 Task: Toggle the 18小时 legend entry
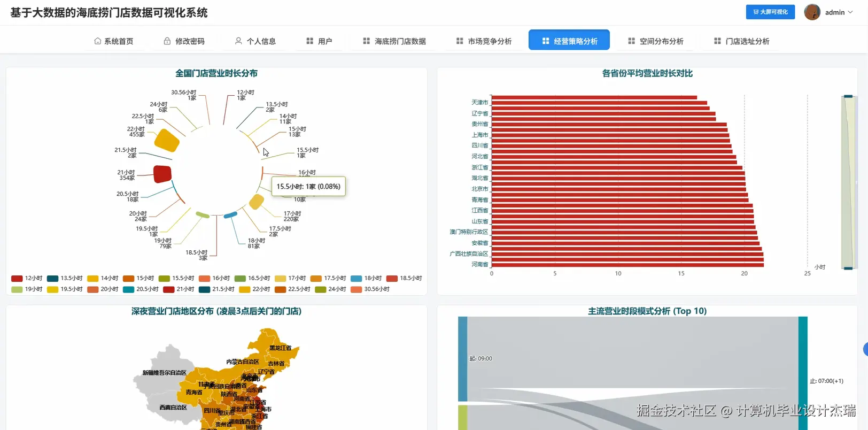366,278
